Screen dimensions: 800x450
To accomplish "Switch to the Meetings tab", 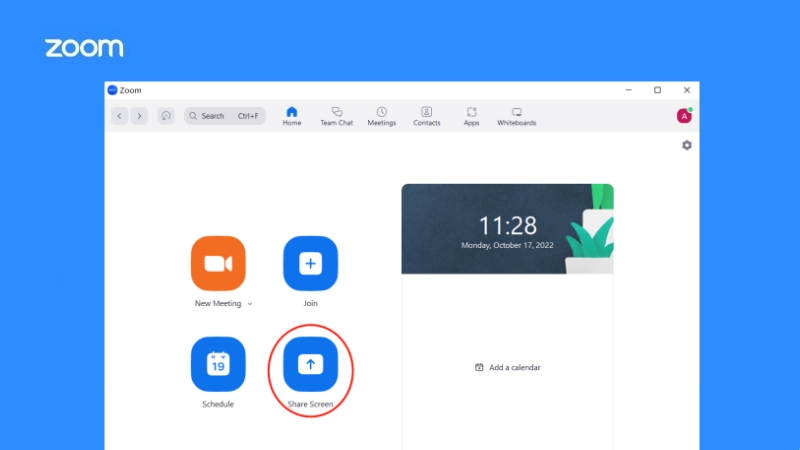I will 382,116.
